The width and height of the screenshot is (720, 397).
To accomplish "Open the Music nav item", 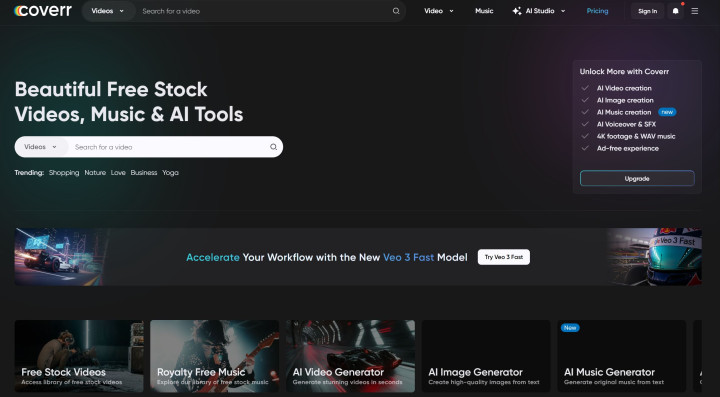I will point(484,11).
